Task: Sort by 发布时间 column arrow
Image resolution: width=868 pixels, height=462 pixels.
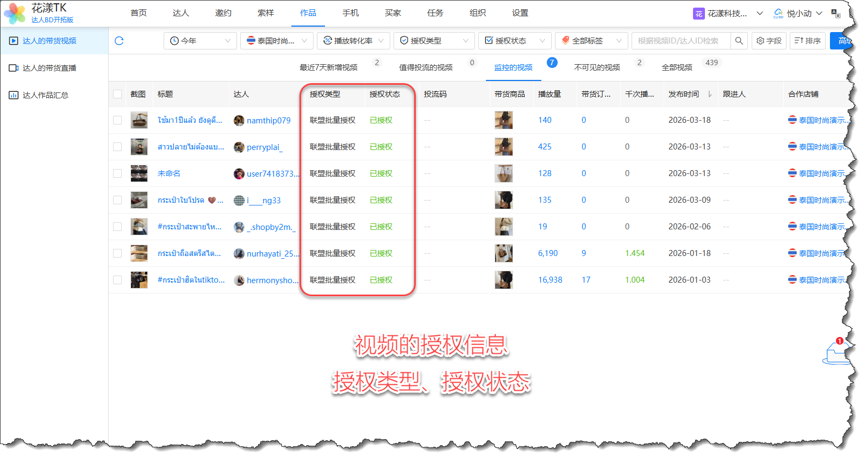Action: pos(709,95)
